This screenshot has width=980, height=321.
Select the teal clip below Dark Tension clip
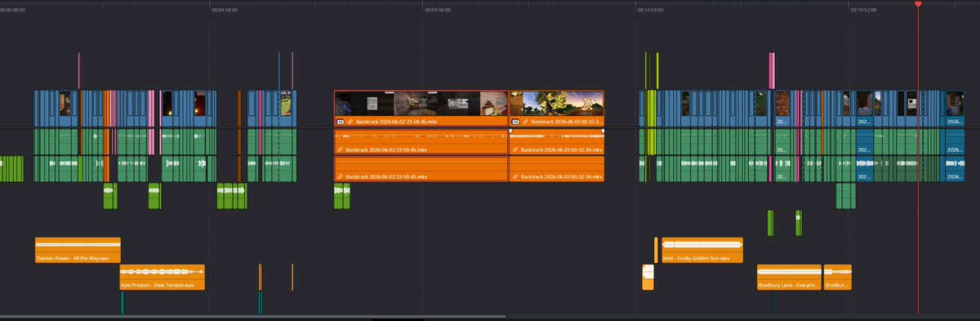click(122, 303)
